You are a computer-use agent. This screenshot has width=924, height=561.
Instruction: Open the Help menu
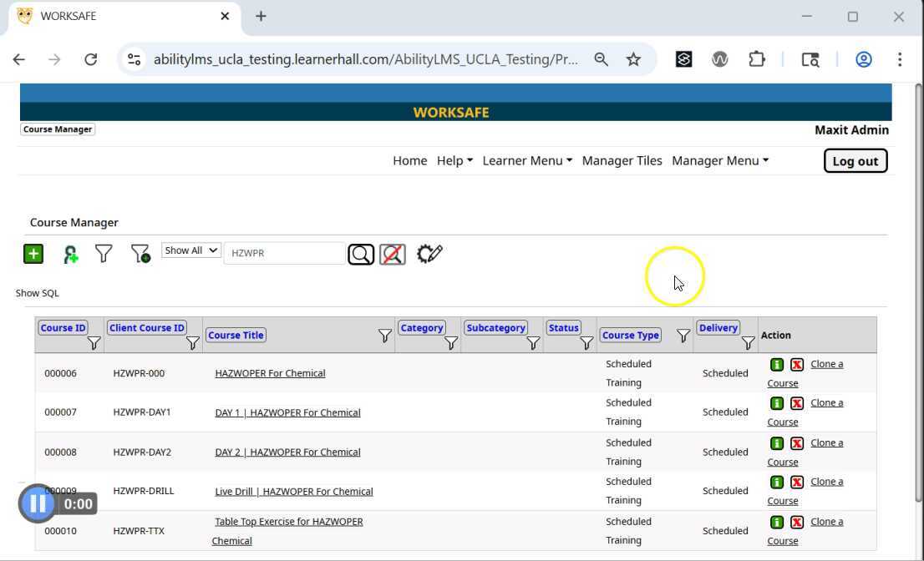(454, 160)
